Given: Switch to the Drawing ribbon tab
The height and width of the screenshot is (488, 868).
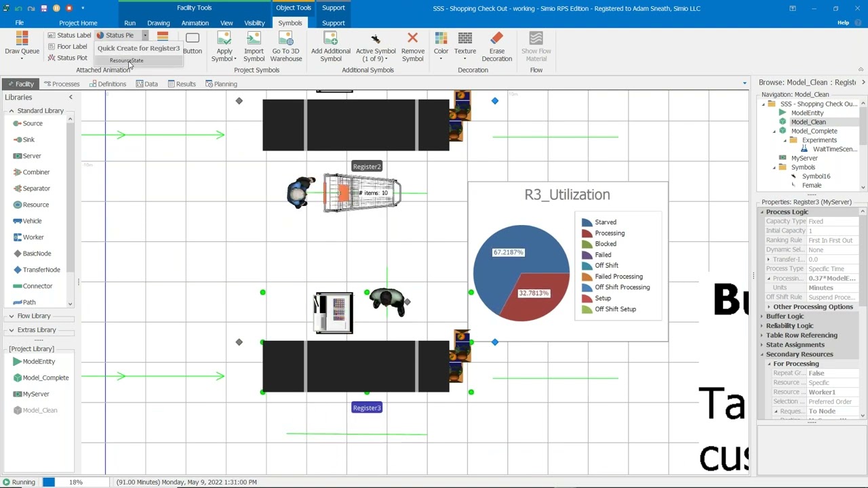Looking at the screenshot, I should (158, 23).
